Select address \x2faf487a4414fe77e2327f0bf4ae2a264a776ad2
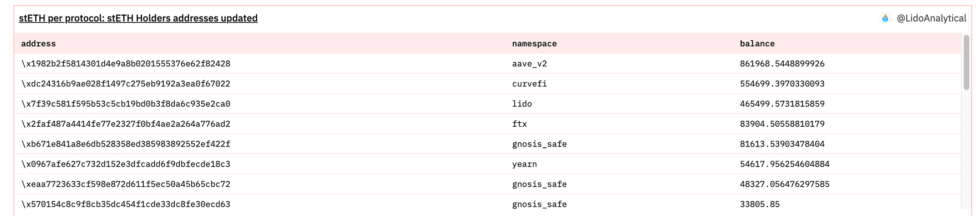Screen dimensions: 980x216 click(126, 124)
